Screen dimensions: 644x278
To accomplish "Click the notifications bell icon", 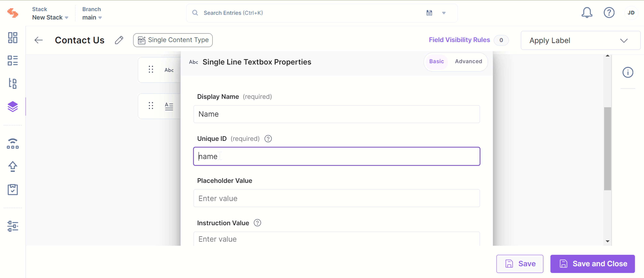I will coord(587,13).
